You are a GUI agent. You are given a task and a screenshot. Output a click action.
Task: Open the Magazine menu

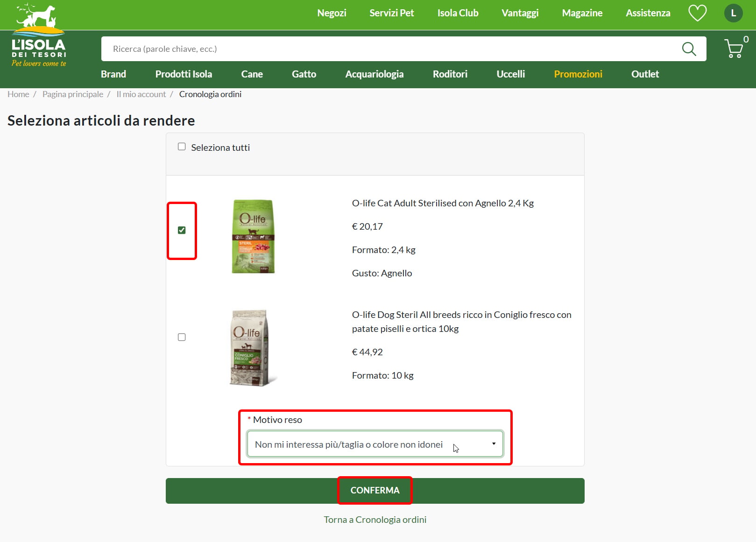pyautogui.click(x=582, y=13)
